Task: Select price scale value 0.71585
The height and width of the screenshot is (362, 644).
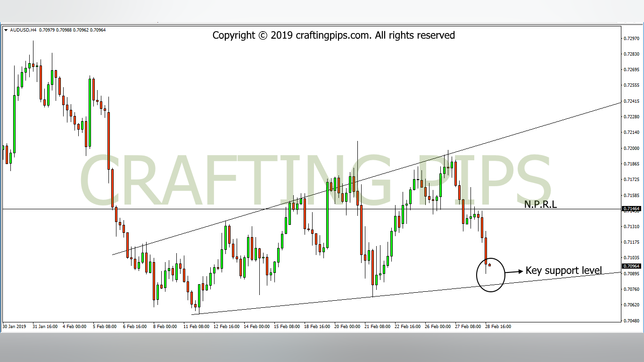Action: (633, 195)
